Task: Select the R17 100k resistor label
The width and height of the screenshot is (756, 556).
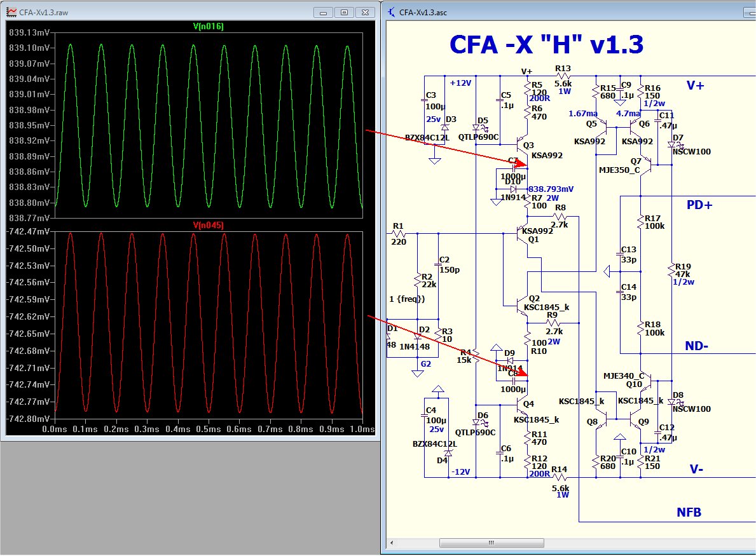Action: (655, 222)
